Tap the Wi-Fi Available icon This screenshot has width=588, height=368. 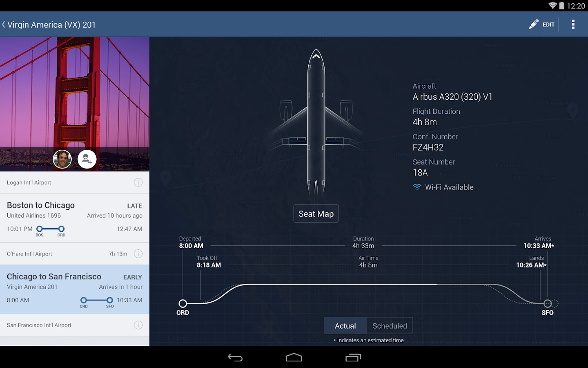tap(417, 187)
